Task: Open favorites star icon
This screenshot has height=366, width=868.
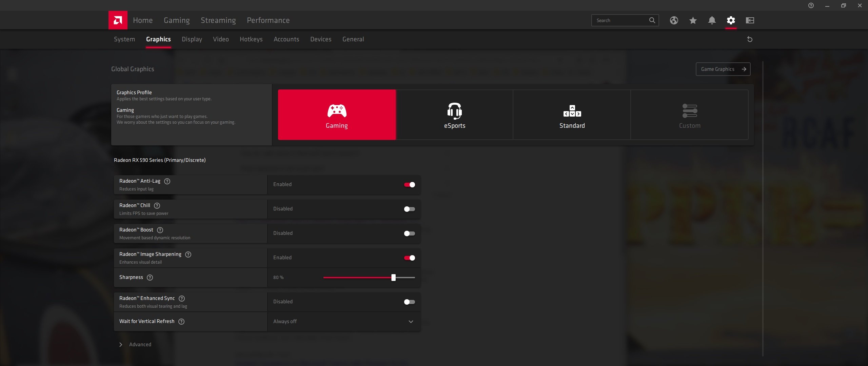Action: [x=693, y=20]
